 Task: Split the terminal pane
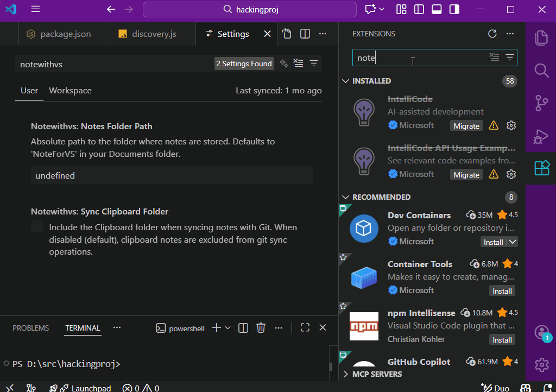point(243,328)
